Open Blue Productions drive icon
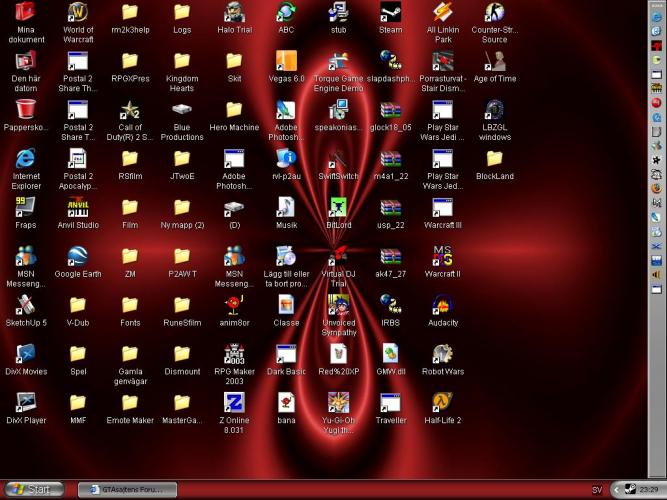The width and height of the screenshot is (667, 500). pyautogui.click(x=182, y=109)
